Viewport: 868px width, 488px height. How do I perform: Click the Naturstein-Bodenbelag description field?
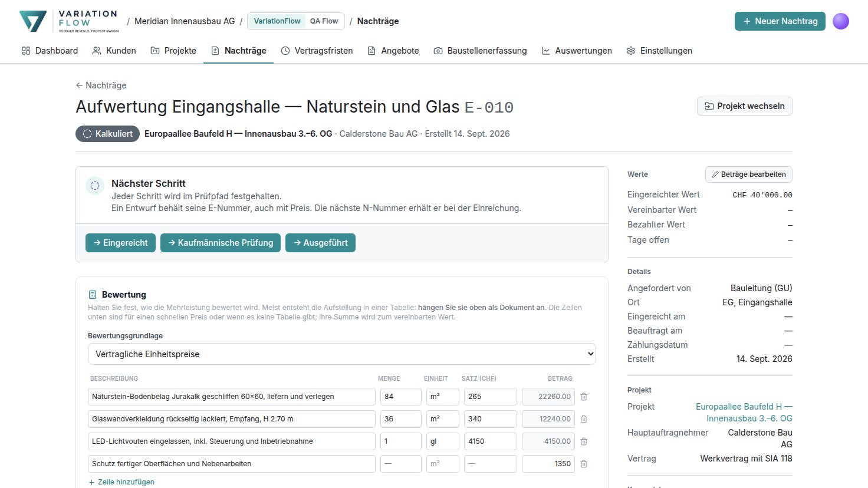pos(232,397)
